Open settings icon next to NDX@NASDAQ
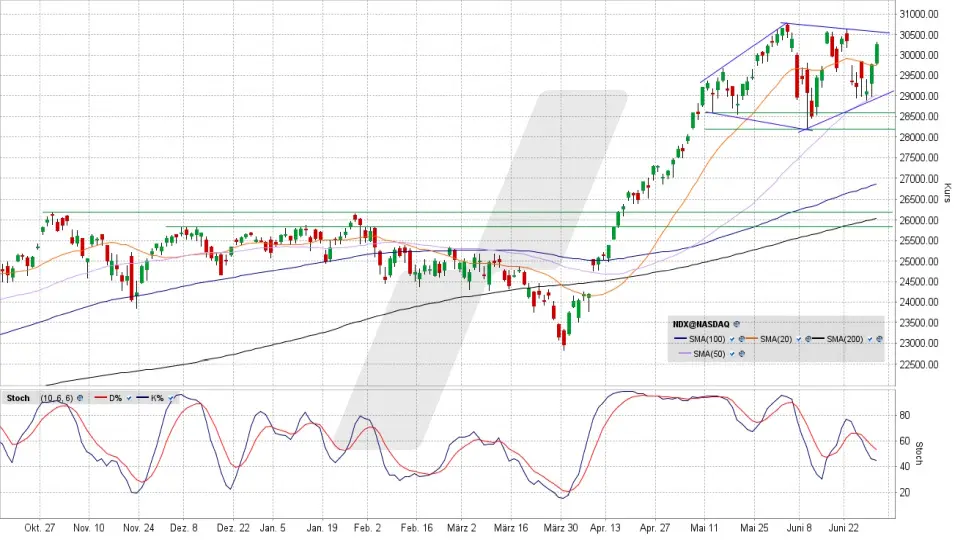Image resolution: width=960 pixels, height=540 pixels. click(737, 324)
